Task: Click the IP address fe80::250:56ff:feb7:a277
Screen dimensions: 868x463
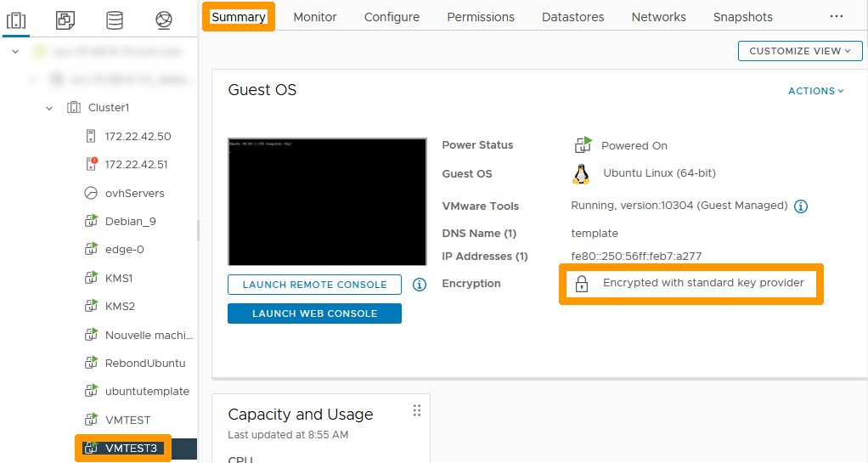Action: [x=636, y=257]
